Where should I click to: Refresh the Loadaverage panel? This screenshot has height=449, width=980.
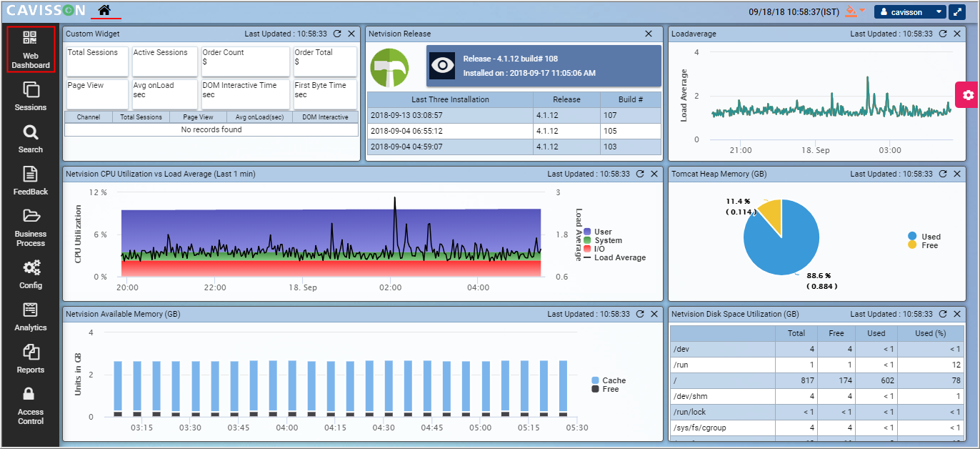(x=943, y=34)
